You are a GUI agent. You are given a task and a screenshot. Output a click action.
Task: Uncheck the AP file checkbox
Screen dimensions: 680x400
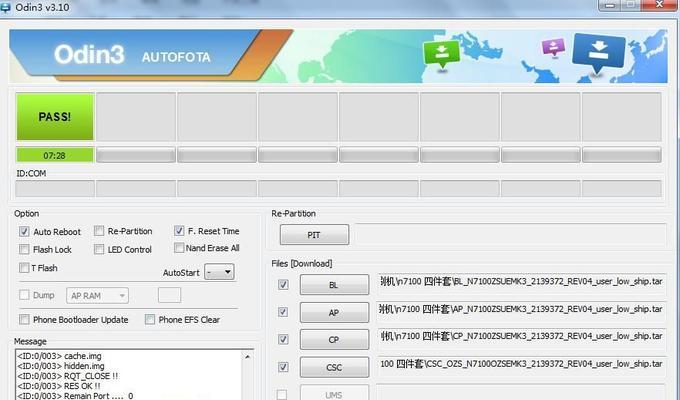coord(283,312)
